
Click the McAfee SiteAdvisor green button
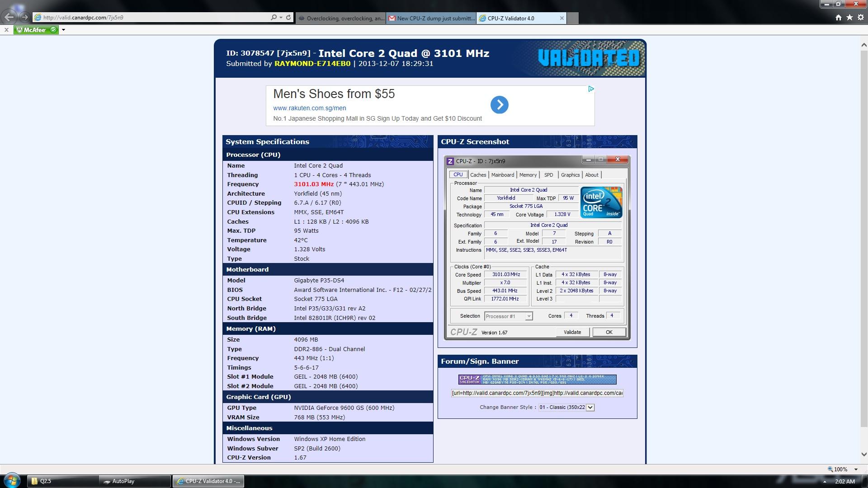(x=36, y=30)
